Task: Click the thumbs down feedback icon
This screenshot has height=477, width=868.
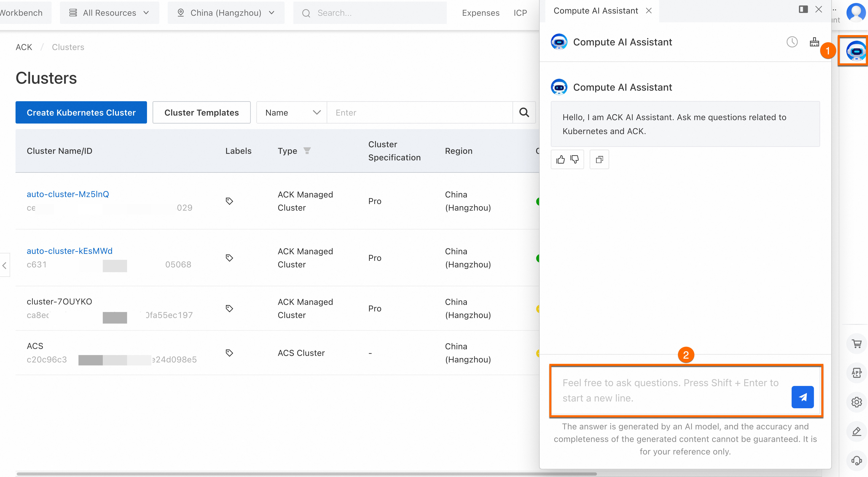Action: point(574,159)
